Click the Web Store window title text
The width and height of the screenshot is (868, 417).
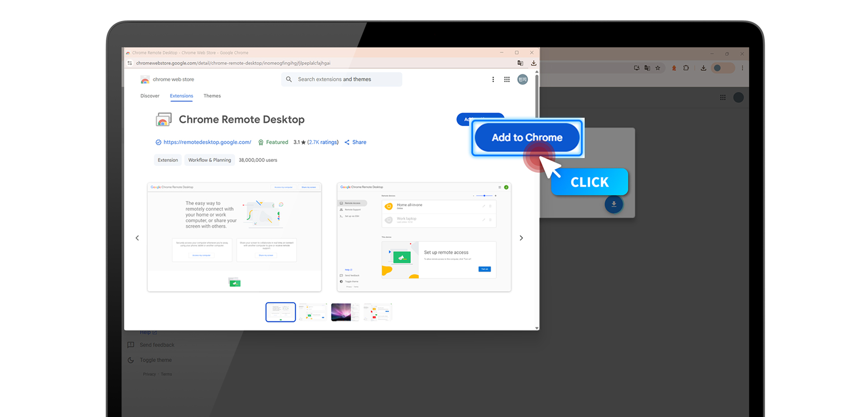(x=190, y=53)
